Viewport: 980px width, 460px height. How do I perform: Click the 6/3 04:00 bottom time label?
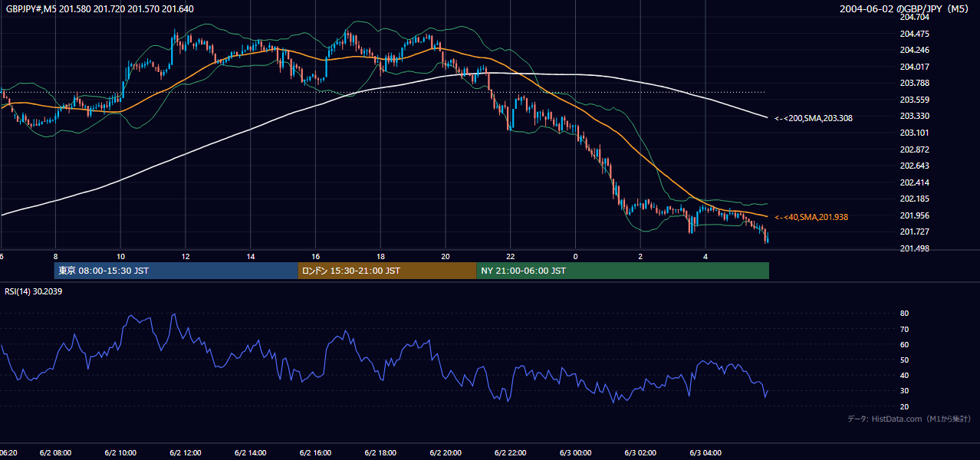[705, 453]
